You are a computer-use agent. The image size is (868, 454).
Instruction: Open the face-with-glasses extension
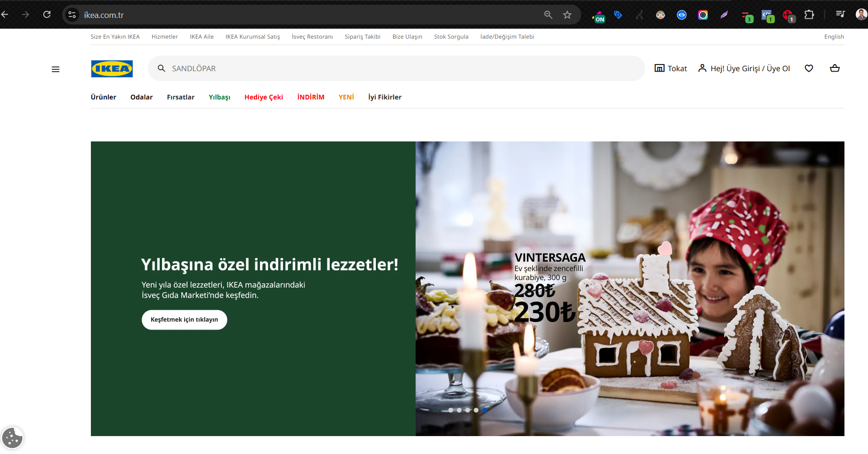[x=660, y=15]
